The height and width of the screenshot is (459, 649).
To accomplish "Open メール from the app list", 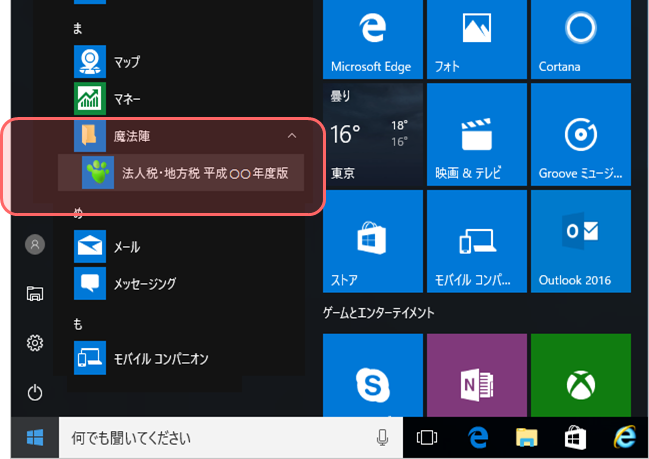I will coord(126,246).
